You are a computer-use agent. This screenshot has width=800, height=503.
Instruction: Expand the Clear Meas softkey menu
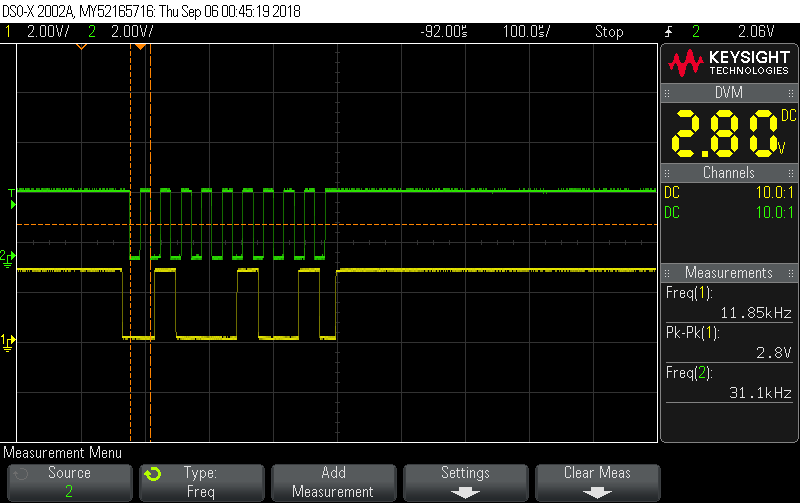point(597,483)
